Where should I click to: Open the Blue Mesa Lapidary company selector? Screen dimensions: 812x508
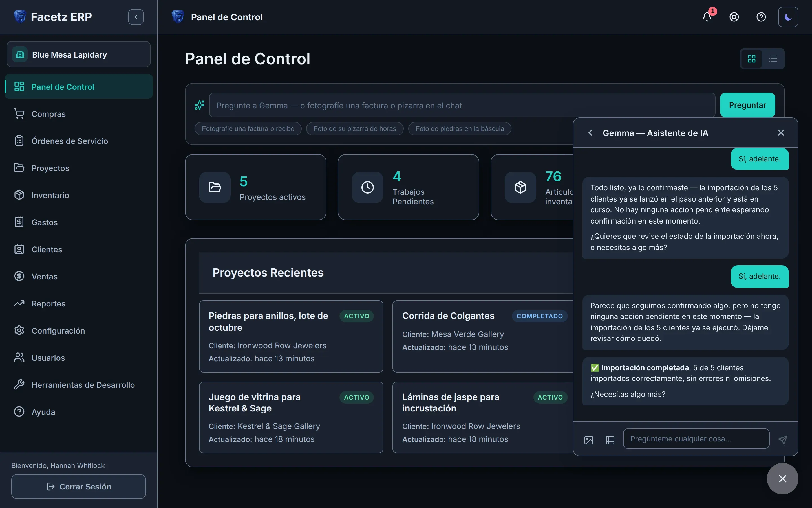pyautogui.click(x=78, y=54)
